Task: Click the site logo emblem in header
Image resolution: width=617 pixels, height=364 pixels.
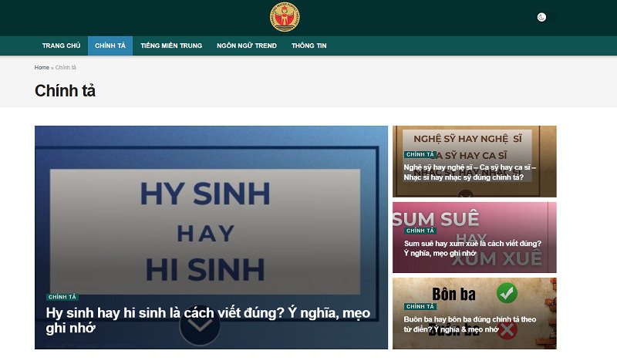Action: click(x=284, y=17)
